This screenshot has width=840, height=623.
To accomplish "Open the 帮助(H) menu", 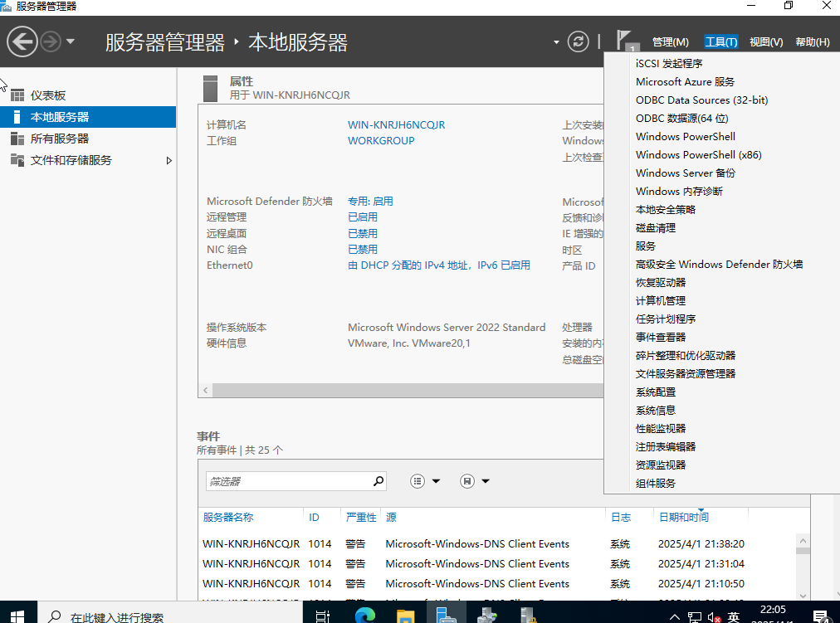I will (812, 41).
